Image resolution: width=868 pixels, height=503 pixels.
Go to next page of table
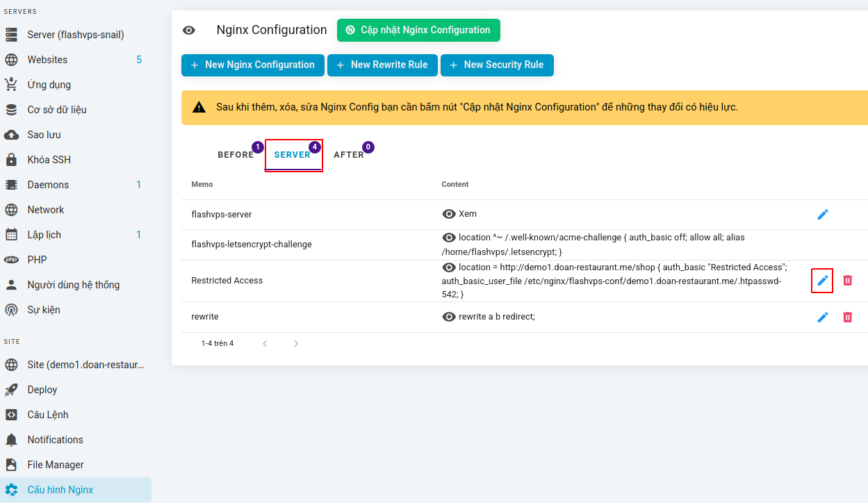point(296,343)
